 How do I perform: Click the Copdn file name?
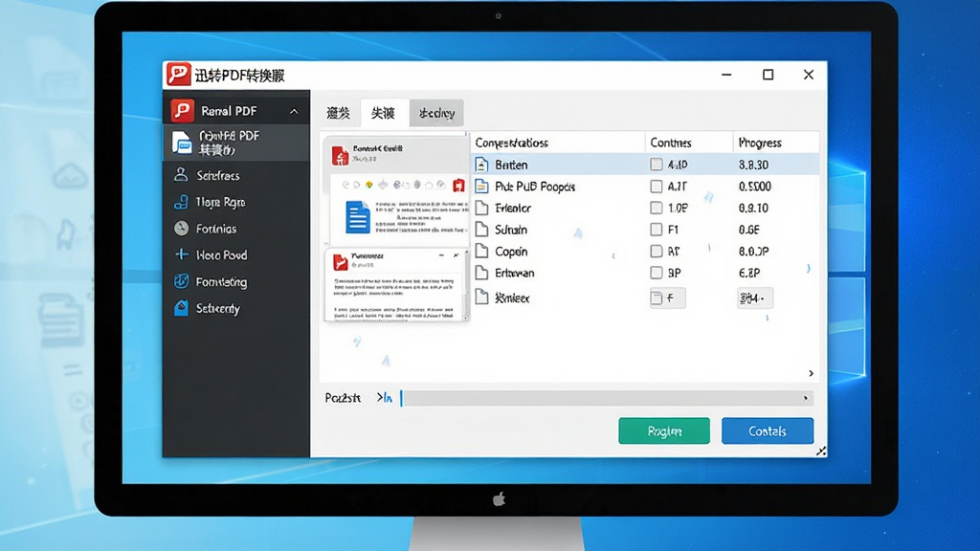[511, 252]
